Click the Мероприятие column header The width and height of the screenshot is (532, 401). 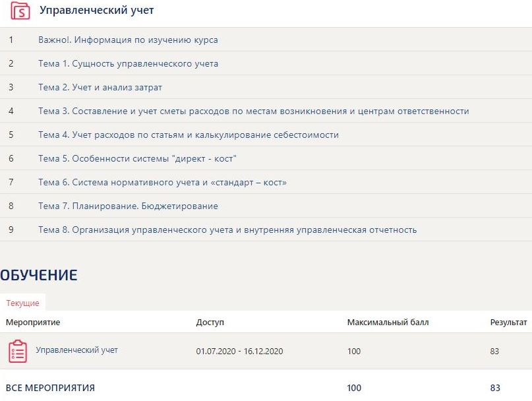[33, 323]
